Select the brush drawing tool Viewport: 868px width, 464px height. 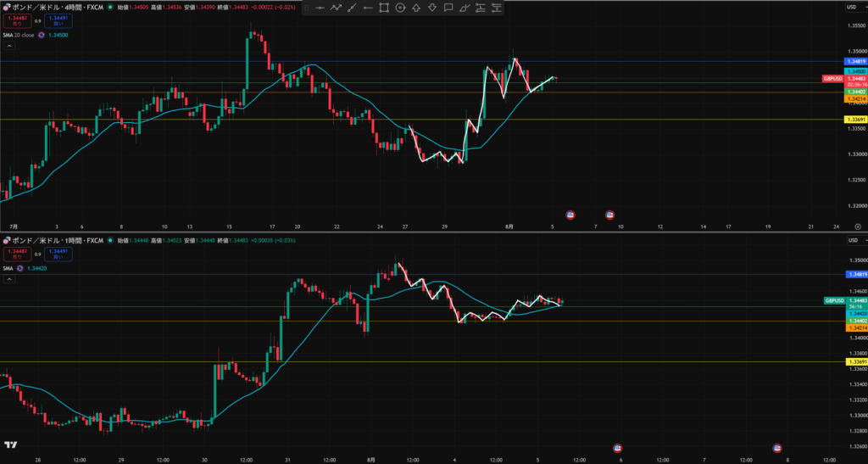(x=465, y=8)
